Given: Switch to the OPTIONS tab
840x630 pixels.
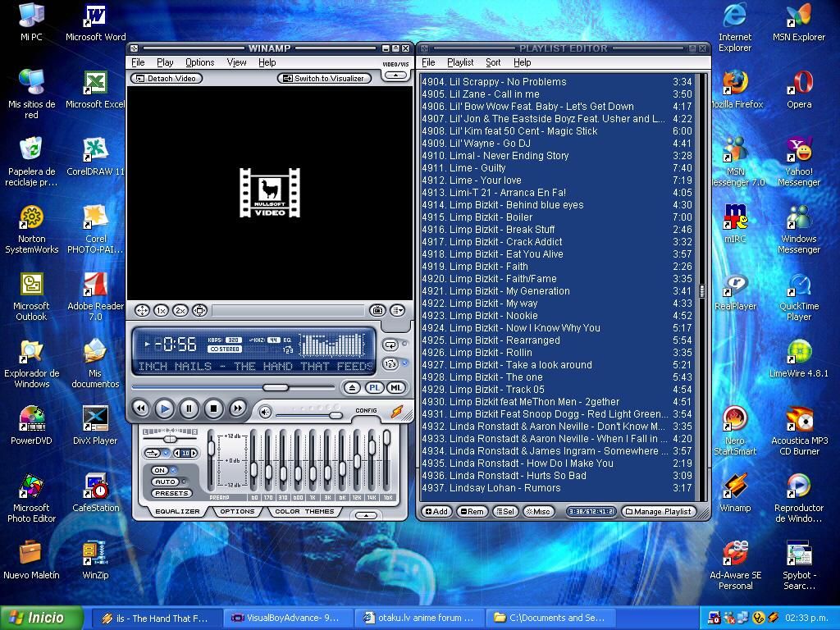Looking at the screenshot, I should click(x=237, y=512).
